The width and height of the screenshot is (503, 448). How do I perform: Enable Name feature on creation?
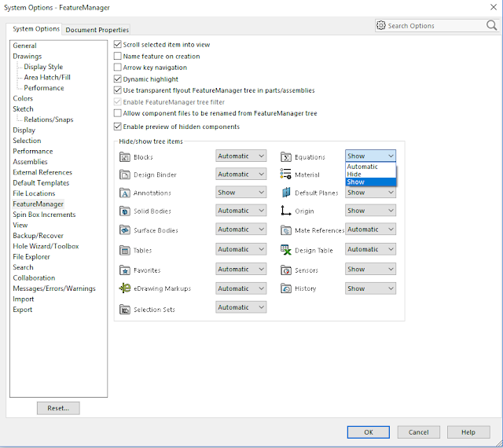tap(118, 56)
